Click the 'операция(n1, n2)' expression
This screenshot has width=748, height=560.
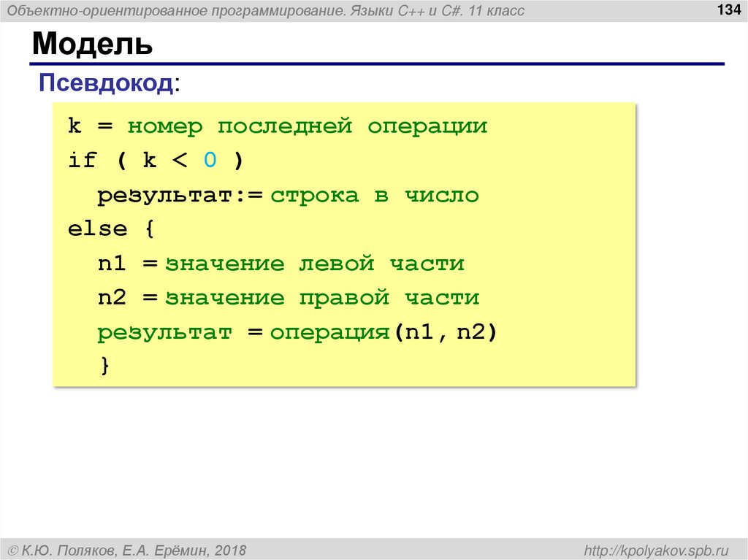[x=384, y=332]
